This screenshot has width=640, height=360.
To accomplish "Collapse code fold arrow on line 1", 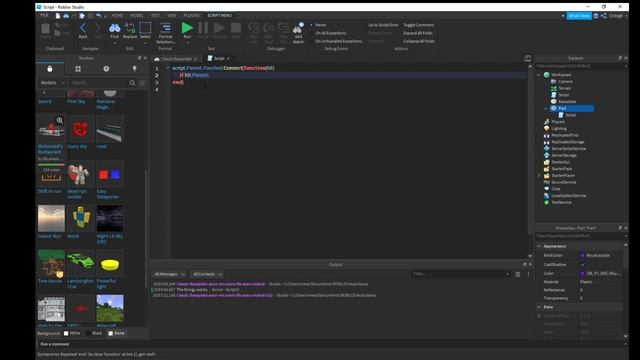I will pos(167,68).
